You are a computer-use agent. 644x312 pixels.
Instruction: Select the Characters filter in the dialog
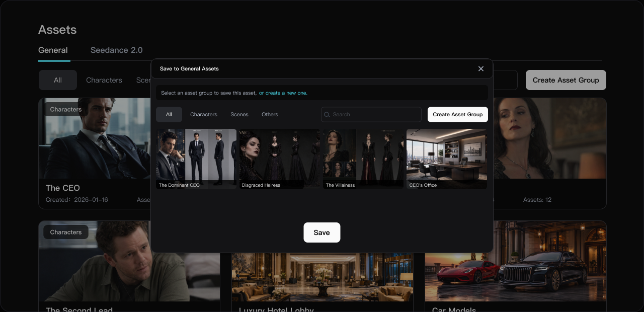(204, 114)
